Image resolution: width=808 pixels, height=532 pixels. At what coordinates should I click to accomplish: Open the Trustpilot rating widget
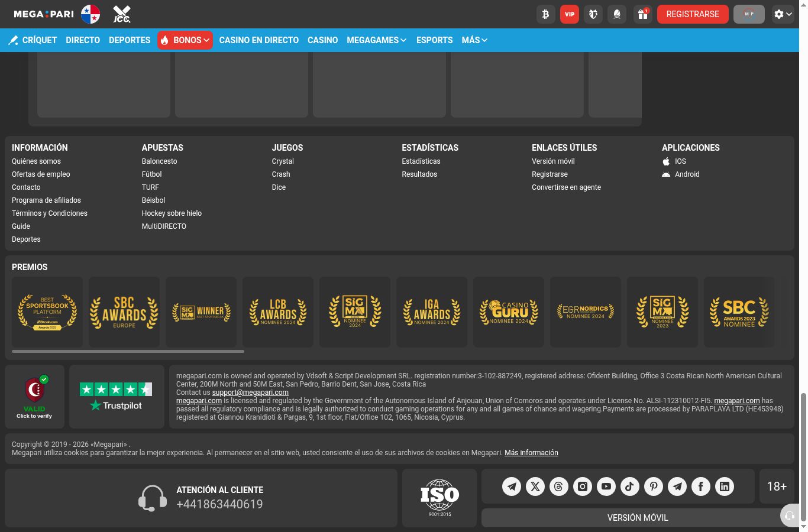pyautogui.click(x=117, y=397)
